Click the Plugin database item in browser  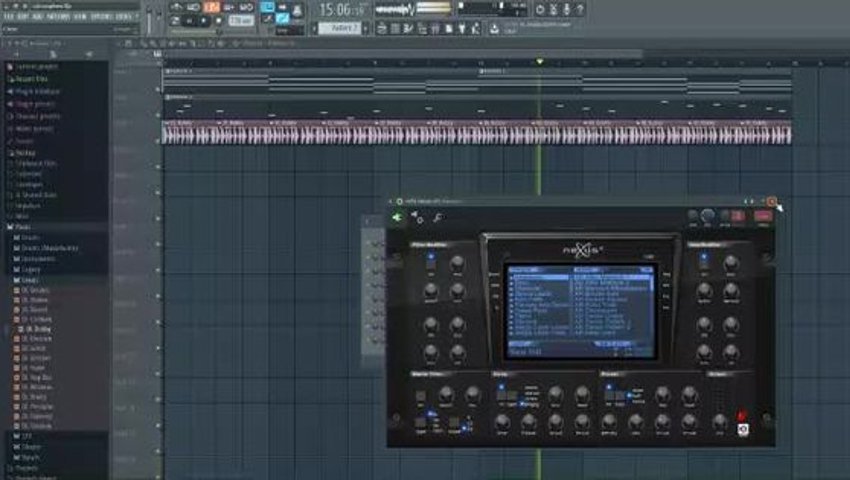point(37,92)
